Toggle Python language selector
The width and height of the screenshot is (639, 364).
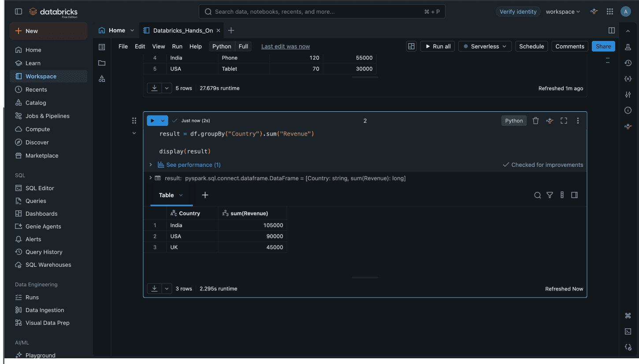coord(222,46)
